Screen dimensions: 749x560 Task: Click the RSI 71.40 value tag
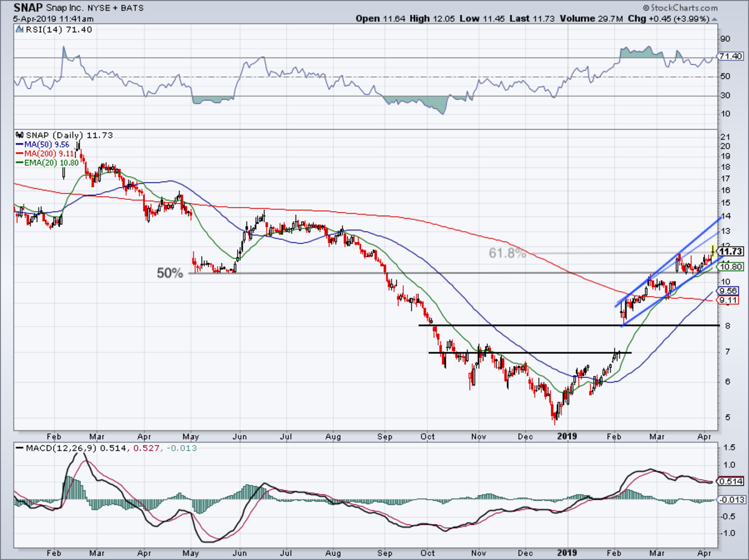[x=730, y=56]
